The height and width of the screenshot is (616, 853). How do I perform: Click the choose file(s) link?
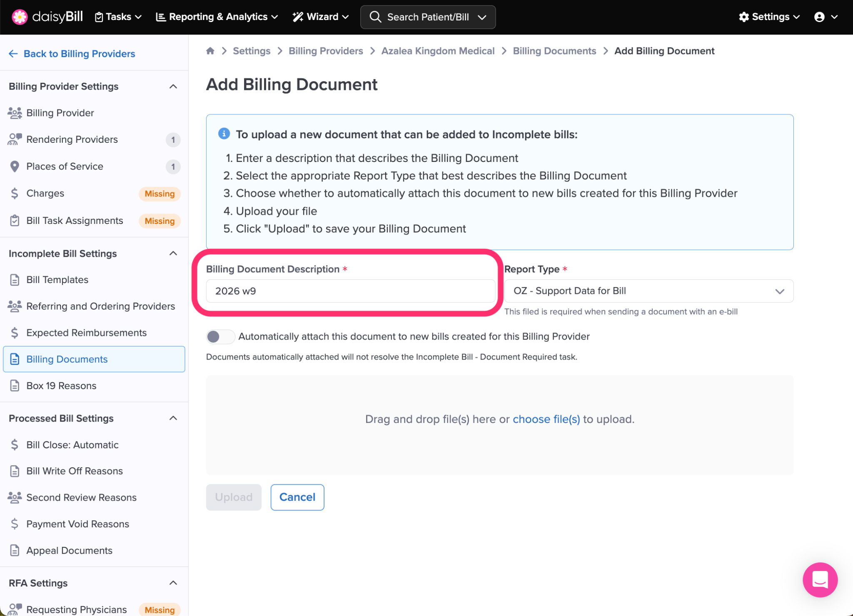[x=546, y=419]
